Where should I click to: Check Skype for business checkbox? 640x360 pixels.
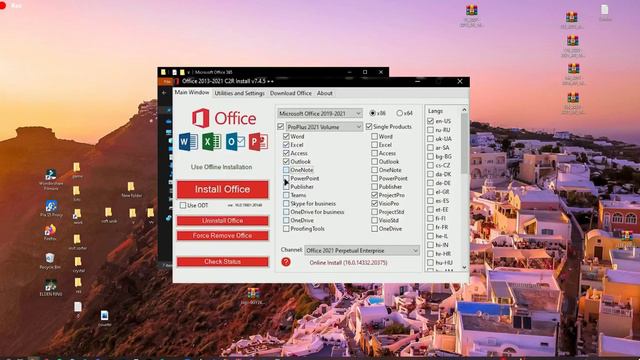tap(286, 203)
